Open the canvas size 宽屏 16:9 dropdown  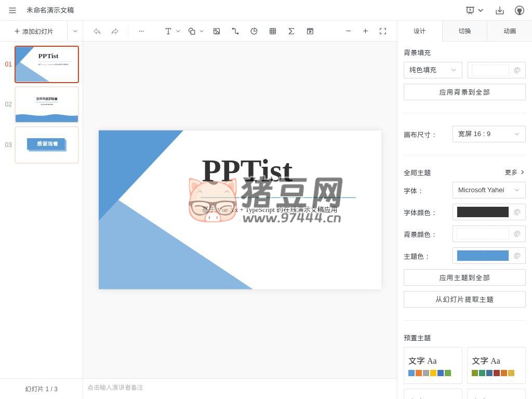click(488, 134)
